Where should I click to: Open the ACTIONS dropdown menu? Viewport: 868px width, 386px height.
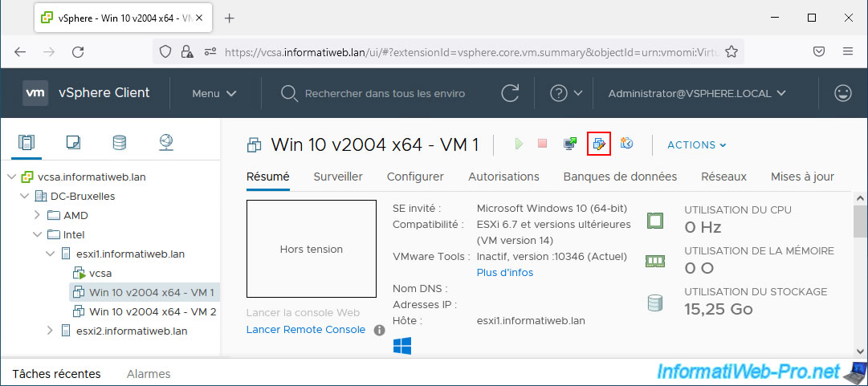(x=696, y=145)
